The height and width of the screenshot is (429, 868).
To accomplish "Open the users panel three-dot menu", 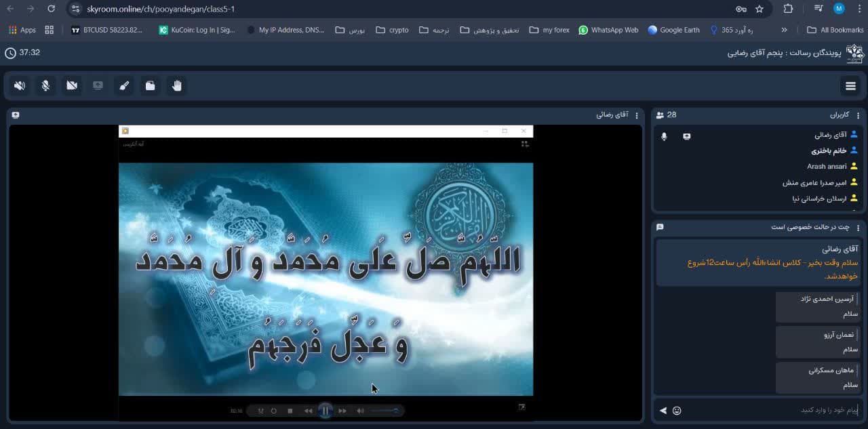I will pos(858,115).
